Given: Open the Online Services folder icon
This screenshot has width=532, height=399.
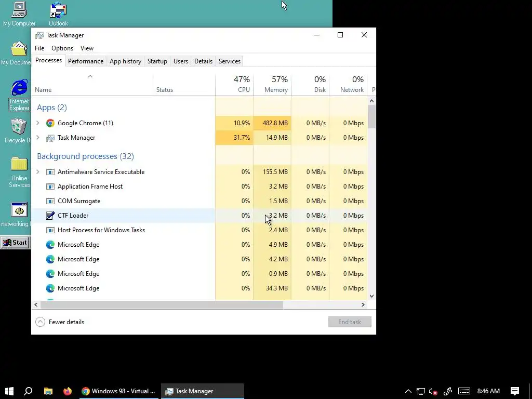Looking at the screenshot, I should coord(19,172).
